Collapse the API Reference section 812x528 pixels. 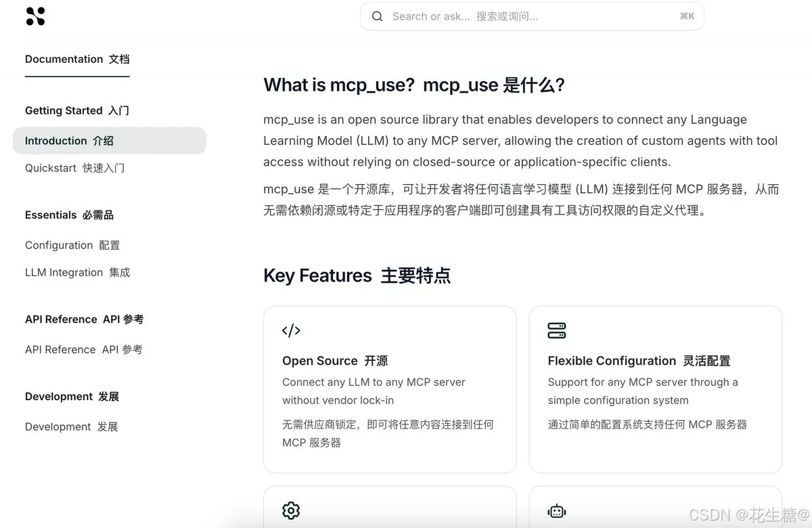(x=84, y=319)
